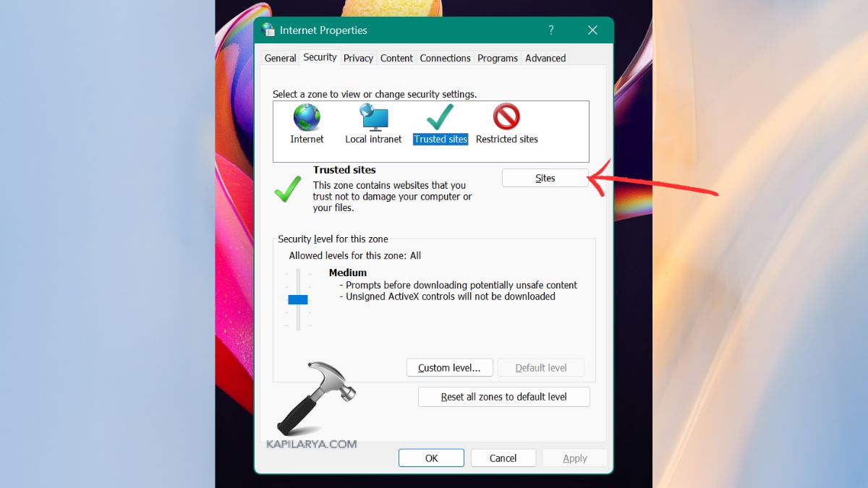Open the Privacy tab
Screen dimensions: 868x488
click(358, 58)
